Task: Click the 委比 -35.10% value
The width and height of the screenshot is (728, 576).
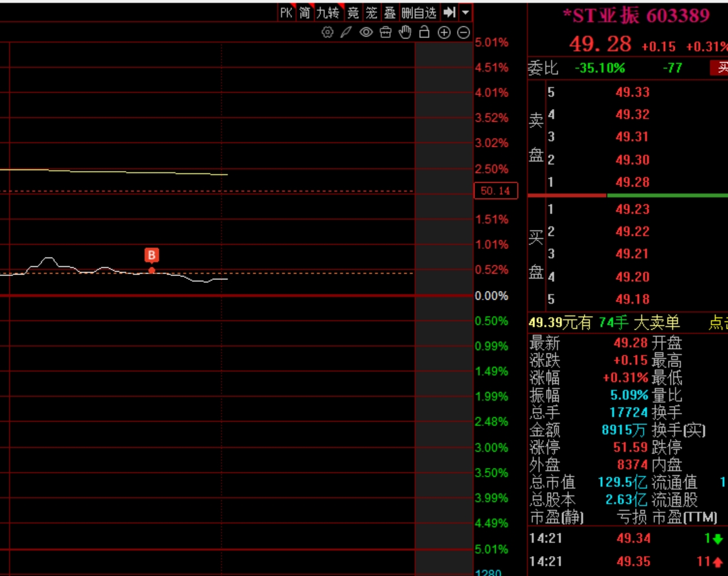Action: pyautogui.click(x=600, y=68)
